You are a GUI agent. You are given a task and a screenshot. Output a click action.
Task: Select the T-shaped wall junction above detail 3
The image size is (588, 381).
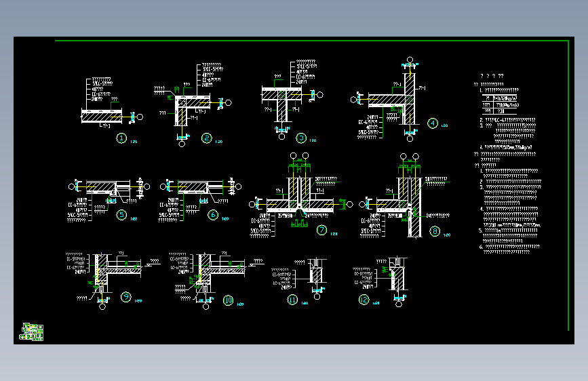coord(281,104)
